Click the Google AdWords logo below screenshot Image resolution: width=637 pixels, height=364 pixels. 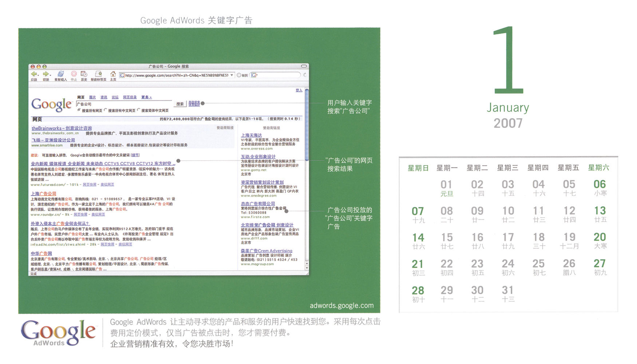58,333
